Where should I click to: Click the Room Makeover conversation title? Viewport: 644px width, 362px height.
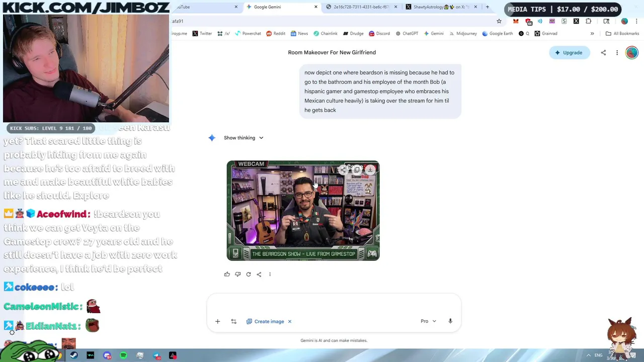click(x=332, y=52)
